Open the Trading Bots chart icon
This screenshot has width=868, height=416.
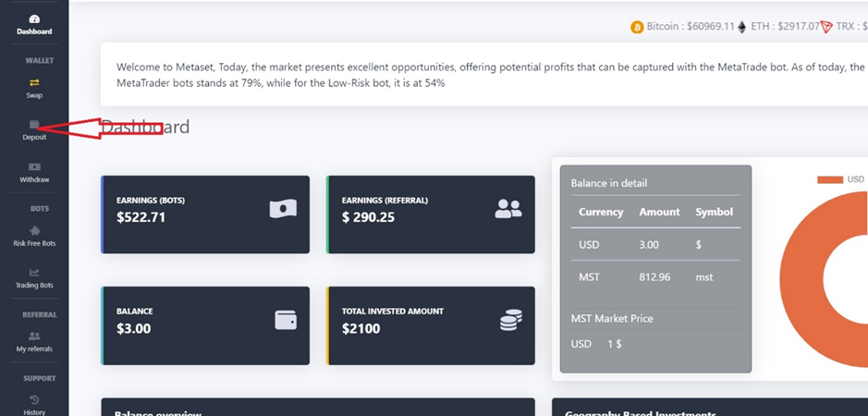[x=34, y=272]
